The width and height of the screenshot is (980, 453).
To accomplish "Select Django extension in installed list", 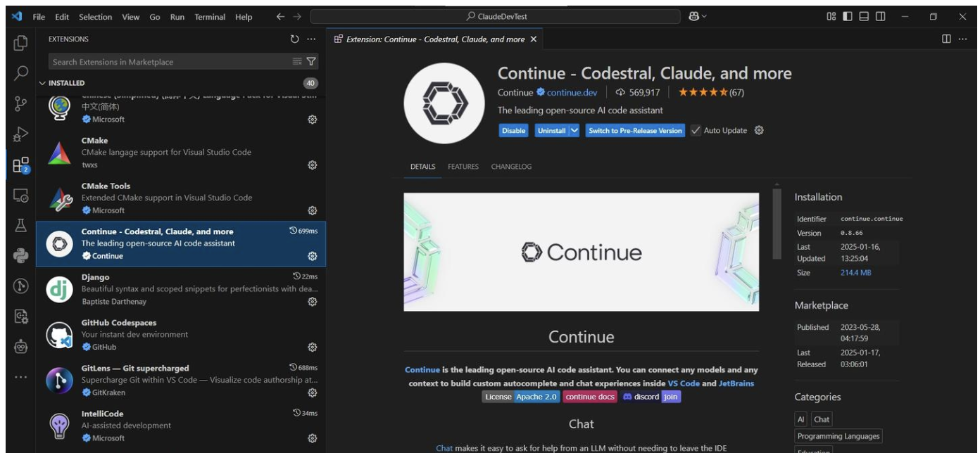I will (181, 289).
